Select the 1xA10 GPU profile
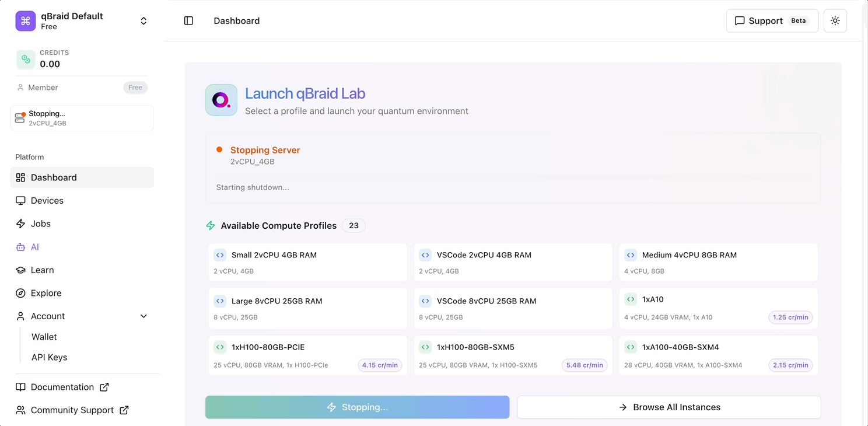This screenshot has width=868, height=426. click(719, 309)
